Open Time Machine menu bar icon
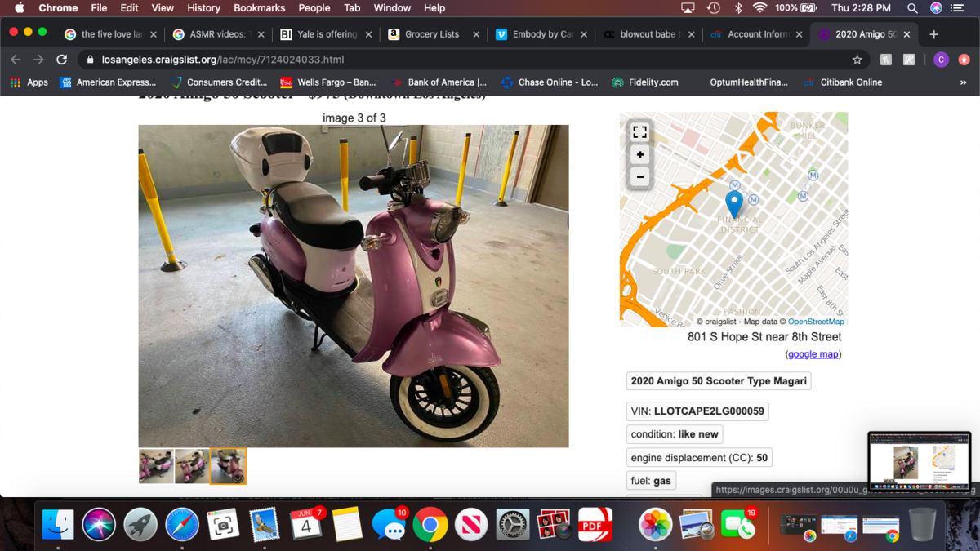This screenshot has height=551, width=980. pyautogui.click(x=714, y=8)
